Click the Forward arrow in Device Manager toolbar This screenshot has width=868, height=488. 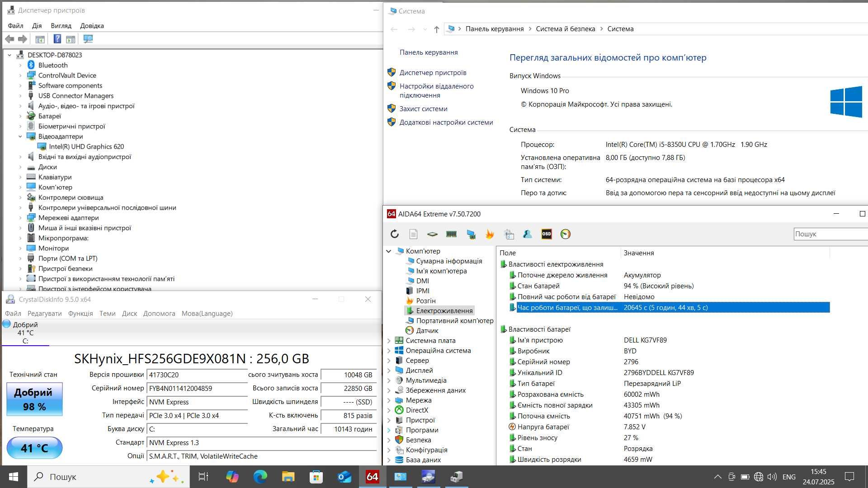23,39
